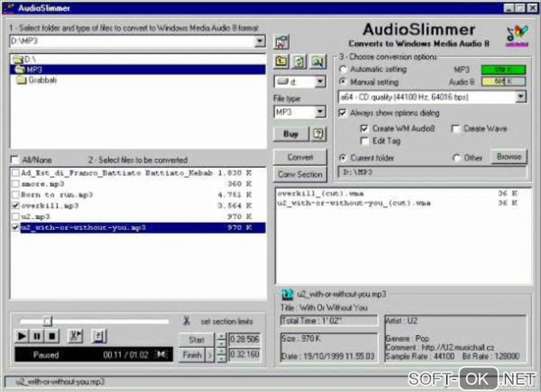Open the drive selector dropdown showing d:
The image size is (541, 392).
[320, 82]
